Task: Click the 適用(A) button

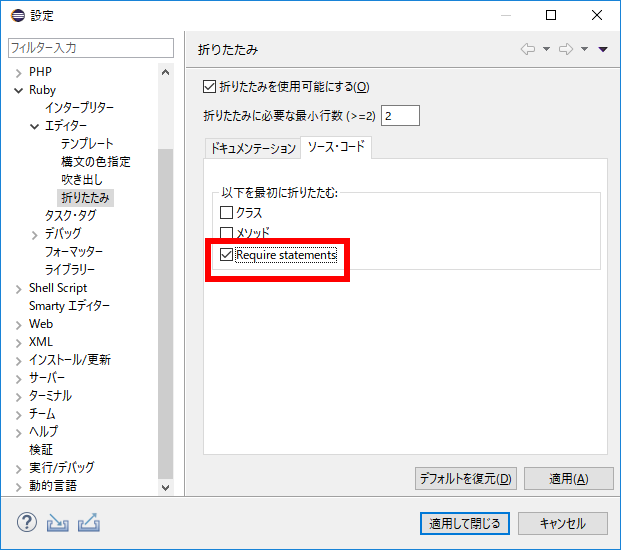Action: (x=568, y=478)
